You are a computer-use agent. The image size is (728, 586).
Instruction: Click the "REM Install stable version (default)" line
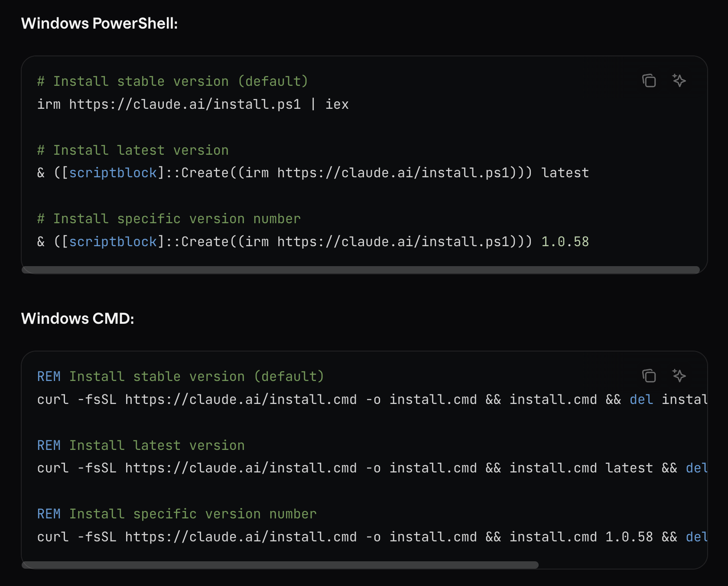(x=180, y=377)
